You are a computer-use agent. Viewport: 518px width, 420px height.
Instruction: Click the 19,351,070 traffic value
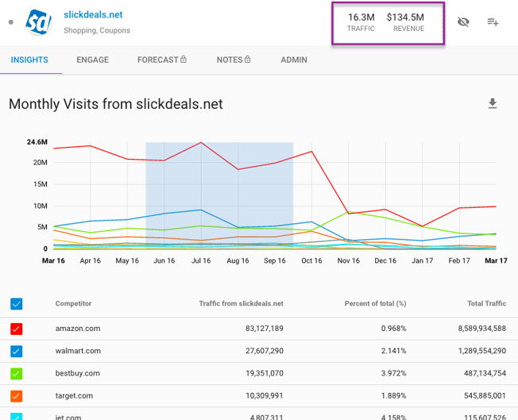coord(265,373)
